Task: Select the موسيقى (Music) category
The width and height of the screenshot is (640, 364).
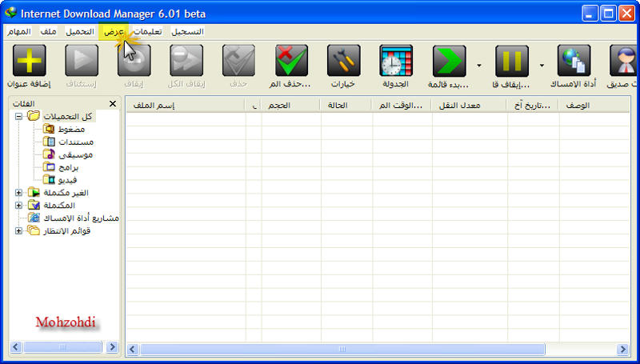Action: (x=75, y=154)
